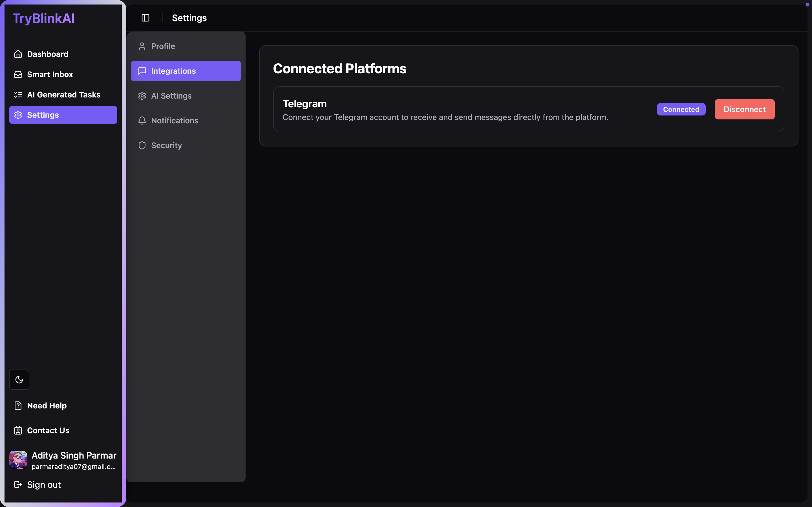
Task: Click the Sign out arrow icon
Action: [18, 484]
